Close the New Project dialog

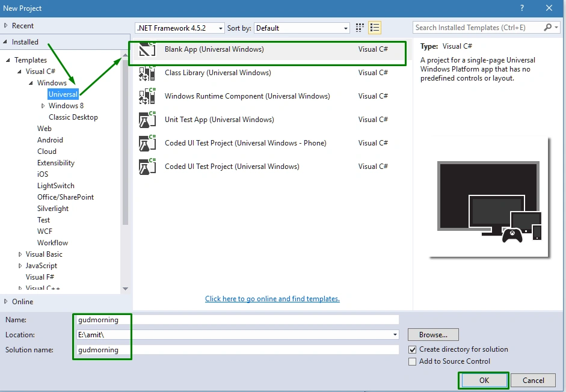549,8
